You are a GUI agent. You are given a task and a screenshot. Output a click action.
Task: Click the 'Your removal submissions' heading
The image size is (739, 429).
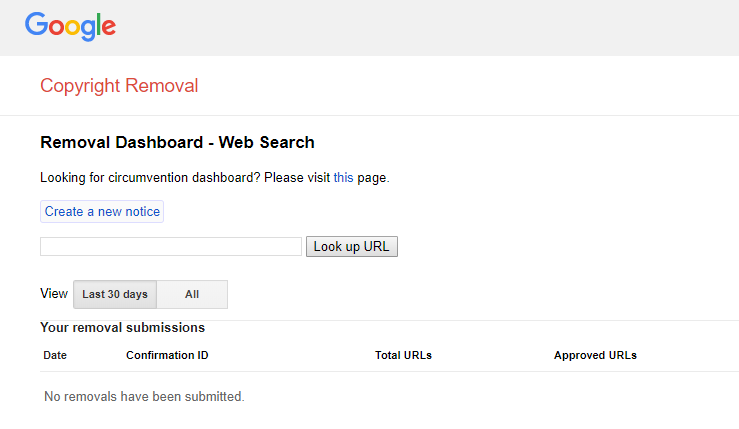click(123, 328)
